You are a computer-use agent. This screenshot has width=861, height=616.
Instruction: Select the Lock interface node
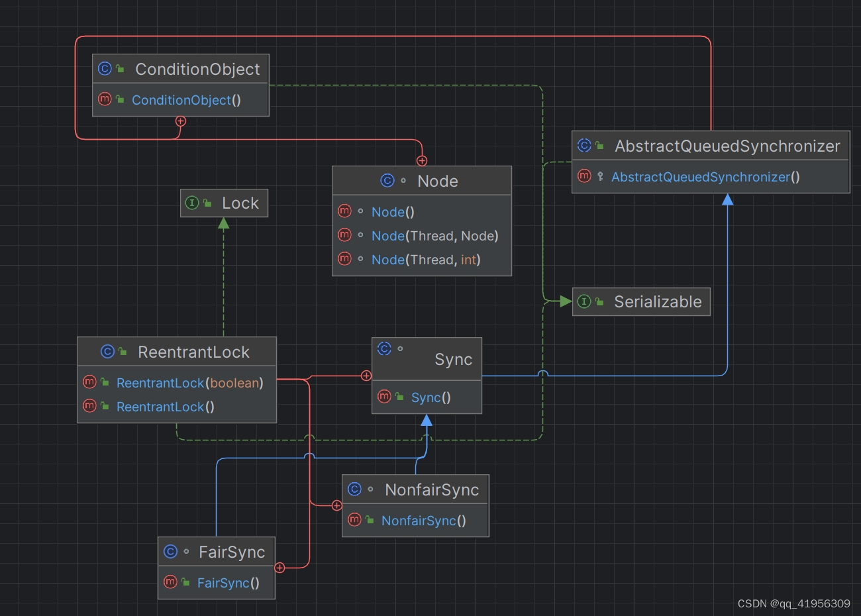click(224, 203)
